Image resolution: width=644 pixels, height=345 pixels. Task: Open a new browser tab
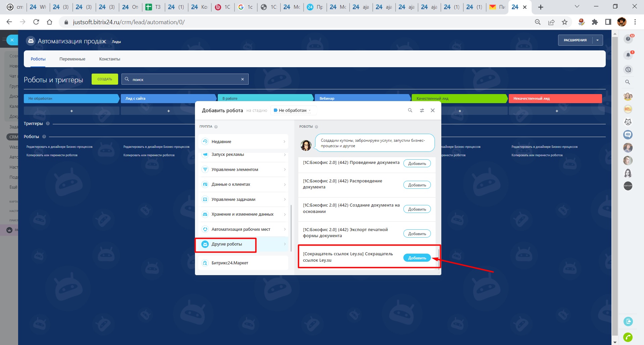click(540, 7)
